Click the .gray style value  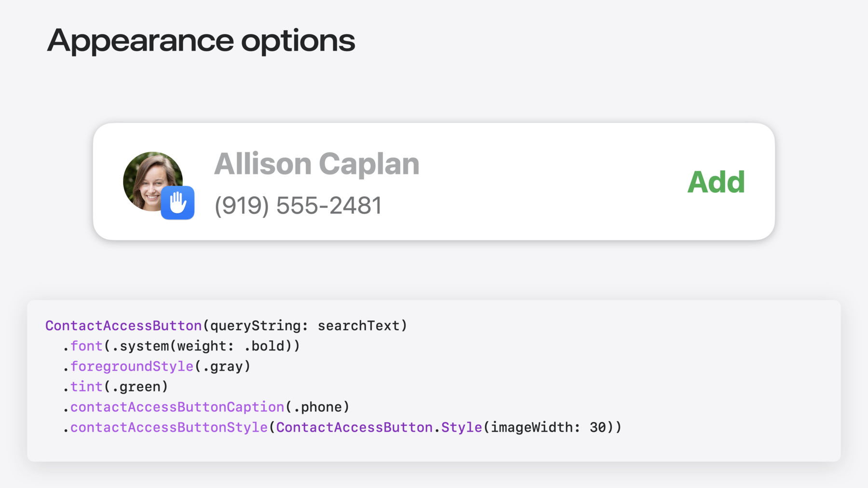223,366
